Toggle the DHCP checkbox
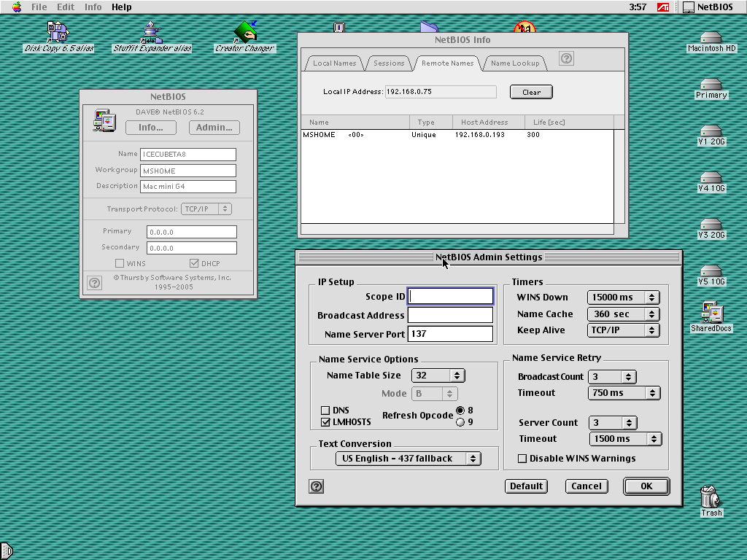 [x=194, y=263]
